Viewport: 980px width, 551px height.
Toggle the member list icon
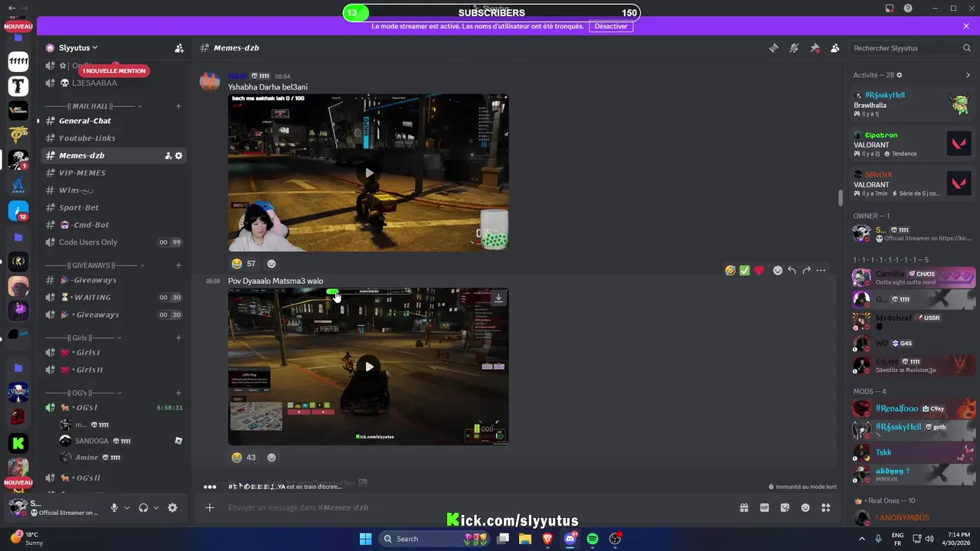[835, 47]
